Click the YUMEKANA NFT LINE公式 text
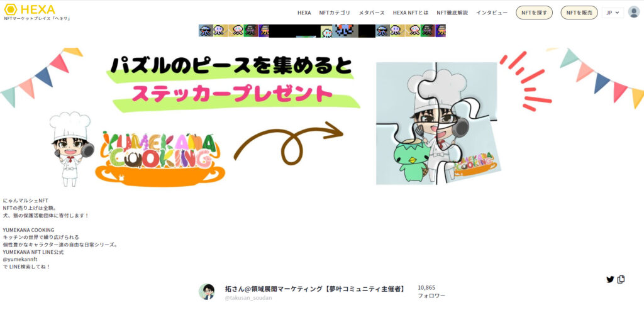The image size is (644, 315). 33,252
